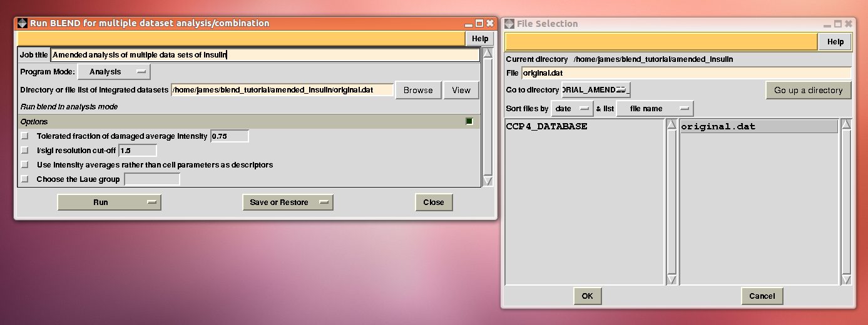The height and width of the screenshot is (325, 868).
Task: Click the Job title text field
Action: point(265,54)
